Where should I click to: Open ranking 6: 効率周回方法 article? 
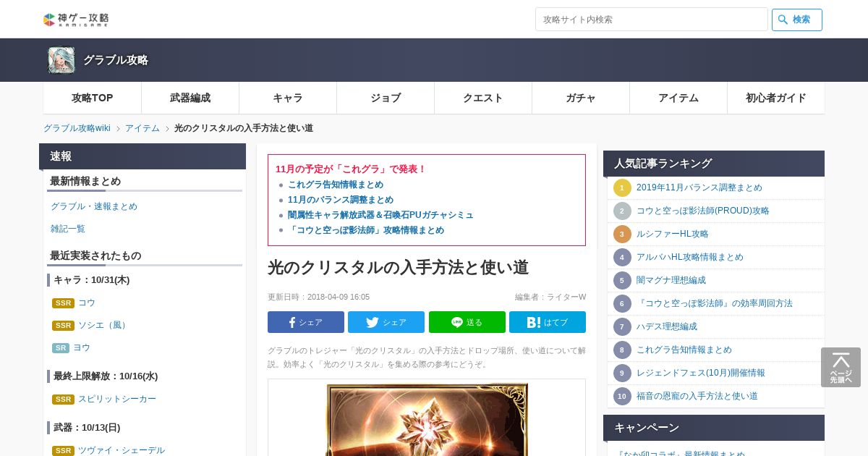tap(715, 303)
